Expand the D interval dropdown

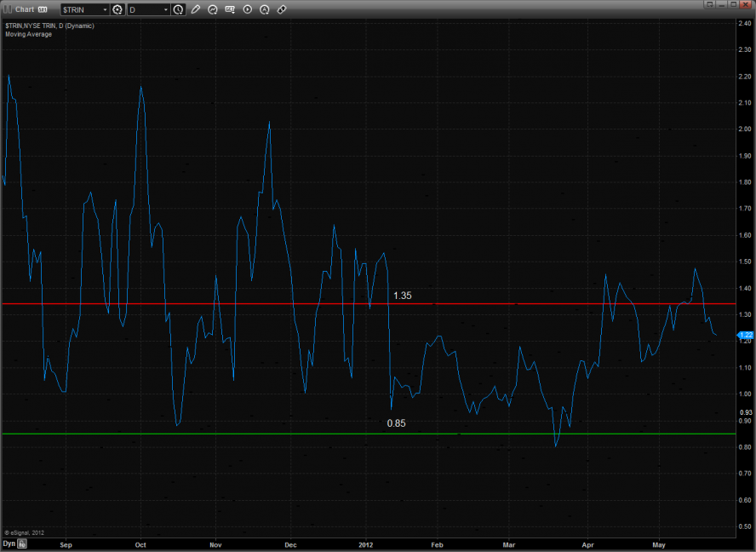coord(165,9)
